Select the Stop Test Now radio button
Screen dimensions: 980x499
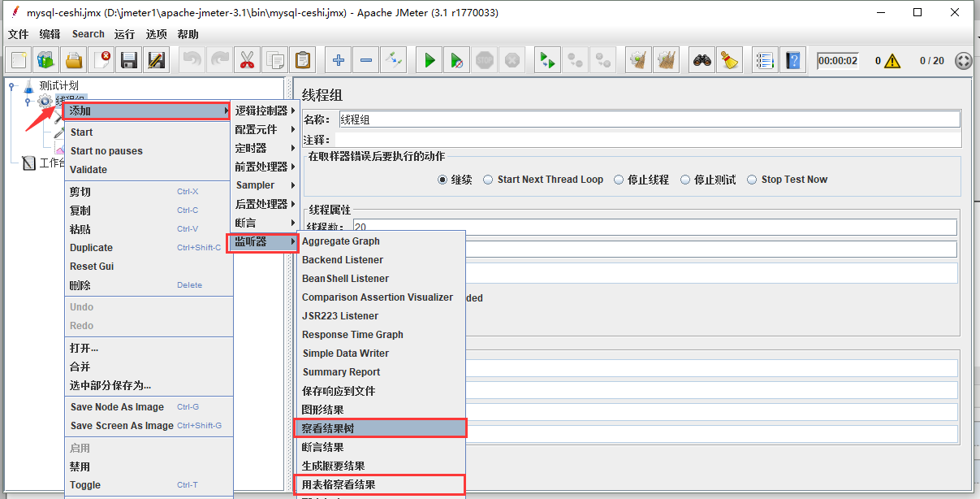(752, 180)
